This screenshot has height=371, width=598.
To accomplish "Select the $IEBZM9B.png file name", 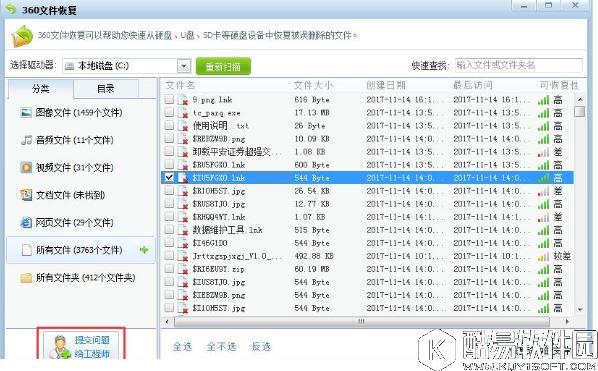I will [219, 295].
